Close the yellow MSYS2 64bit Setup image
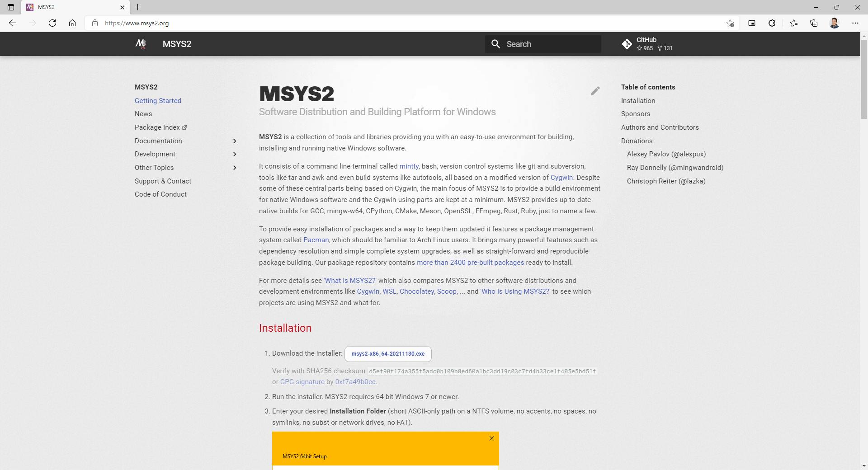This screenshot has width=868, height=470. tap(492, 438)
